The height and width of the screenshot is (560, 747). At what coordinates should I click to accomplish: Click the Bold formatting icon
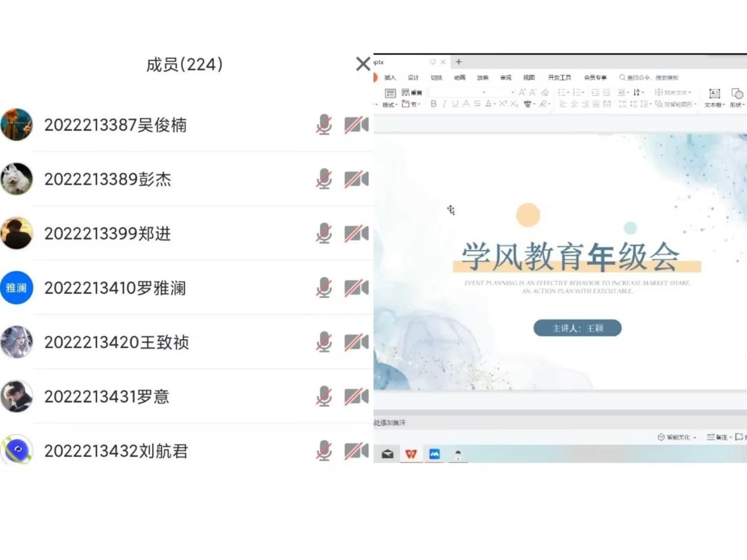pyautogui.click(x=433, y=104)
